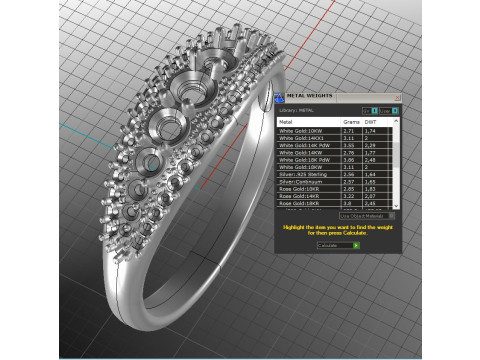Image resolution: width=480 pixels, height=360 pixels.
Task: Select the Rose Gold:14KR row
Action: click(335, 196)
